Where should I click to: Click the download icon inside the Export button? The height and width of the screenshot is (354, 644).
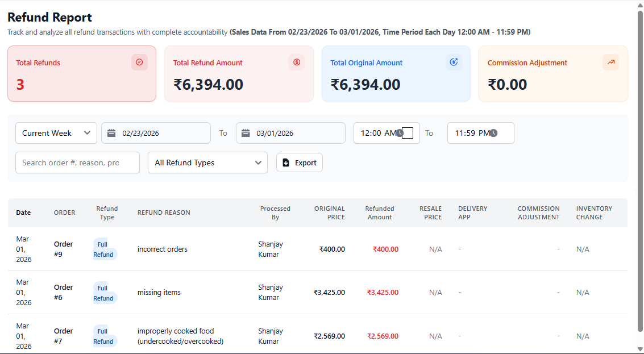click(286, 162)
